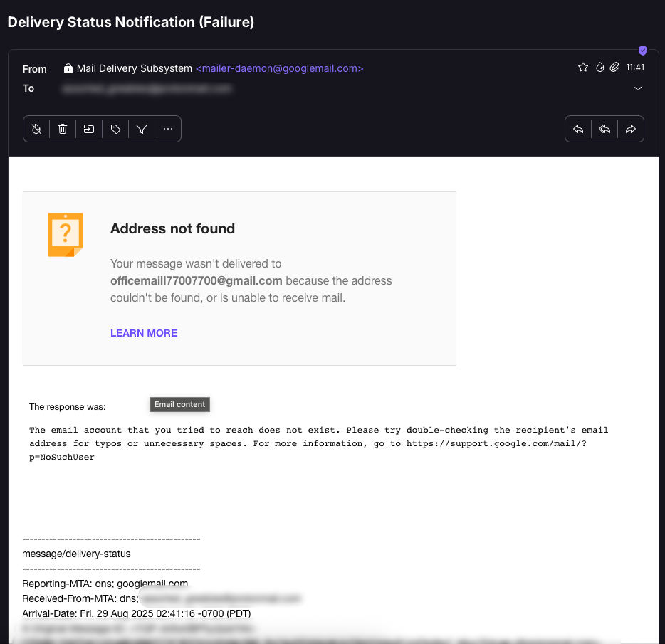Click the purple shield badge
Screen dimensions: 665x644
pyautogui.click(x=643, y=51)
